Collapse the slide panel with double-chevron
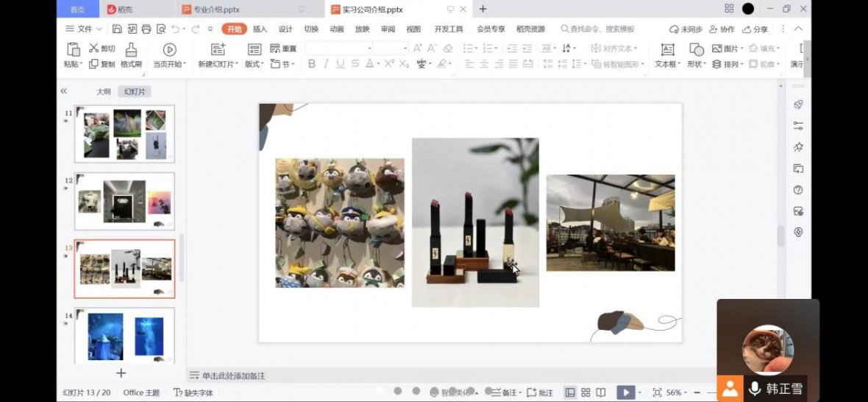 (x=64, y=91)
